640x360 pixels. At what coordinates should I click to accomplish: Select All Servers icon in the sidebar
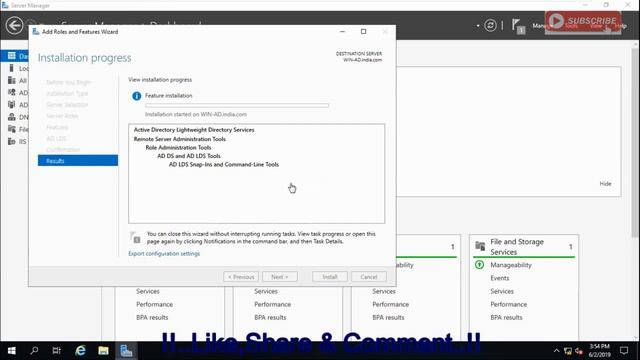(x=11, y=80)
